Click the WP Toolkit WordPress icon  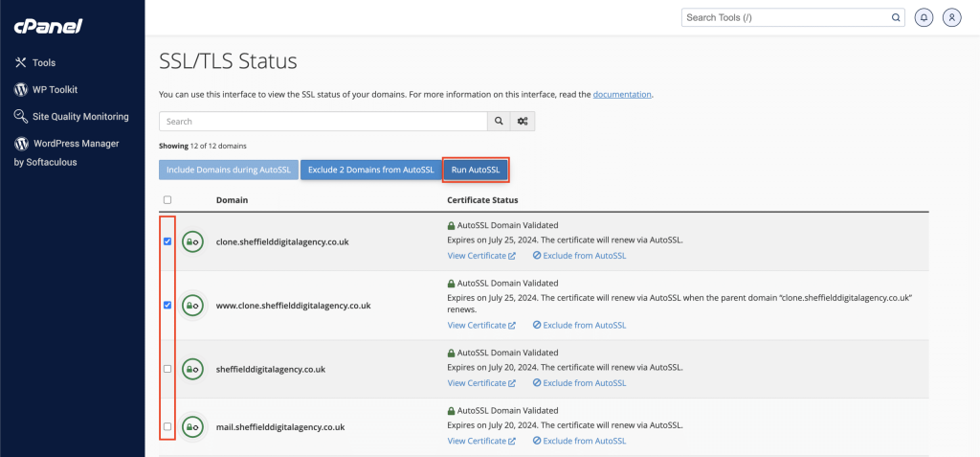coord(21,89)
